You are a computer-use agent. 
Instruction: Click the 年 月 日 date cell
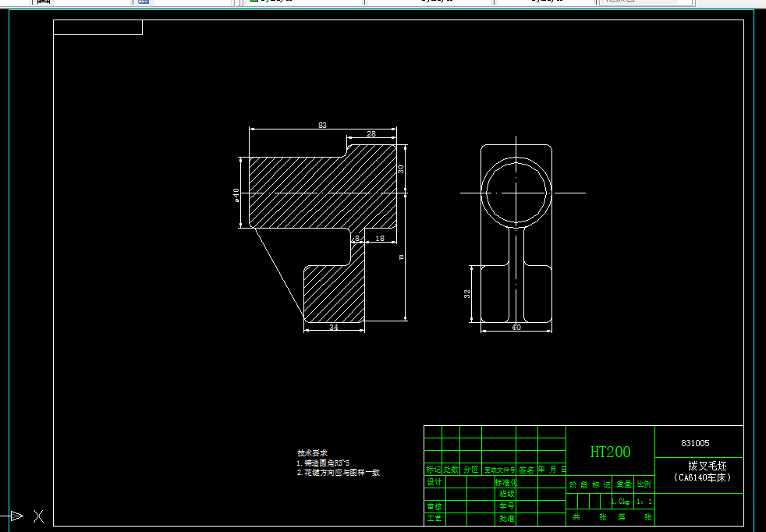point(552,470)
